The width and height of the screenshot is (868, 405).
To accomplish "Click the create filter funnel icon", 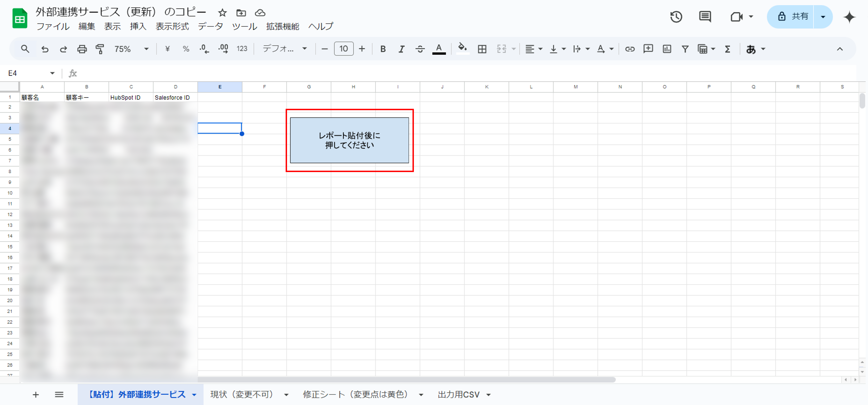I will point(685,49).
